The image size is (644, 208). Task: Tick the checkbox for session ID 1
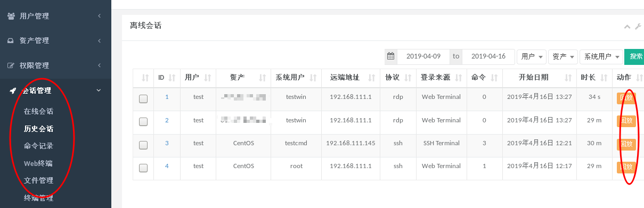[x=143, y=98]
